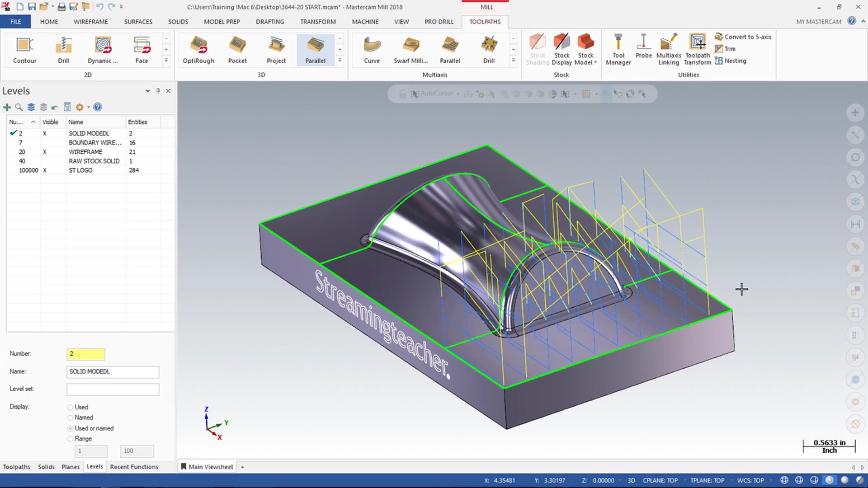Add a new level with plus icon
This screenshot has height=488, width=868.
(x=7, y=107)
